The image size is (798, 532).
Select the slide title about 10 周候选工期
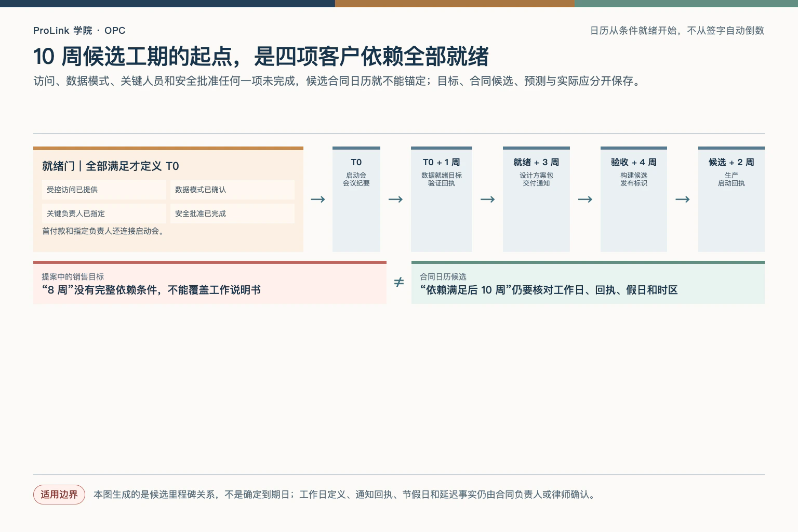(x=261, y=57)
